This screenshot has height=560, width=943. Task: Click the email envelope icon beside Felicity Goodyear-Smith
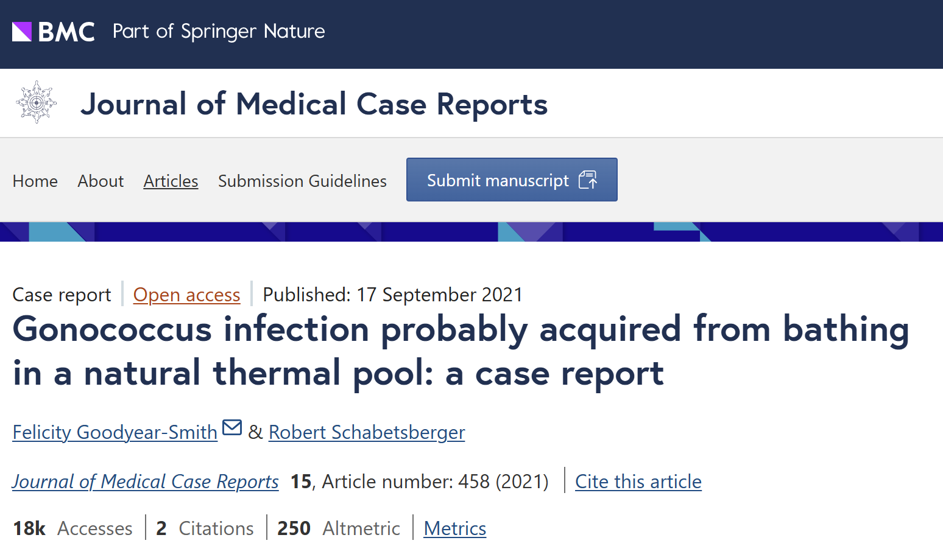pyautogui.click(x=232, y=428)
